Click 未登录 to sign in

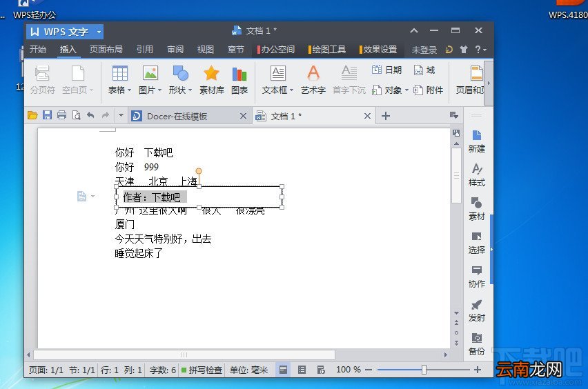424,50
